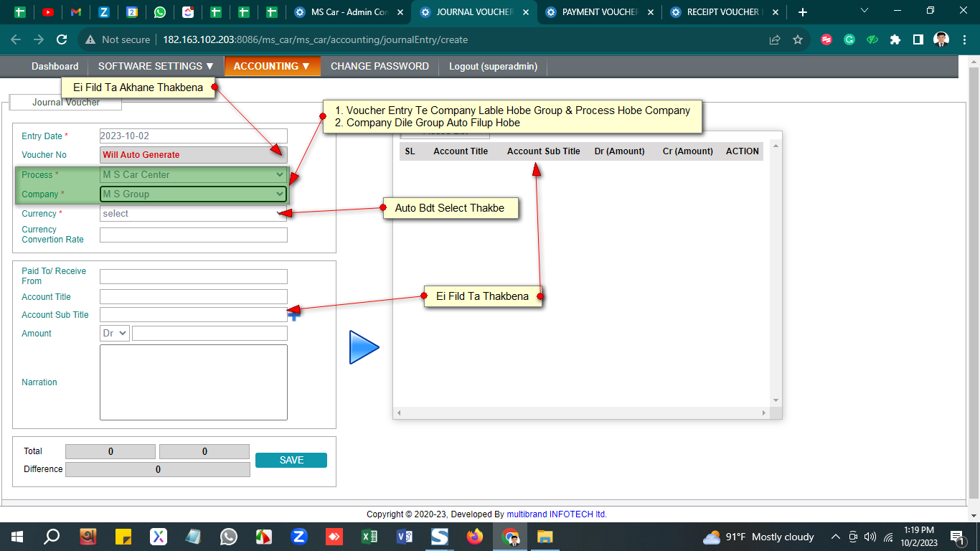Click the voucher list horizontal scrollbar
980x551 pixels.
pyautogui.click(x=582, y=413)
